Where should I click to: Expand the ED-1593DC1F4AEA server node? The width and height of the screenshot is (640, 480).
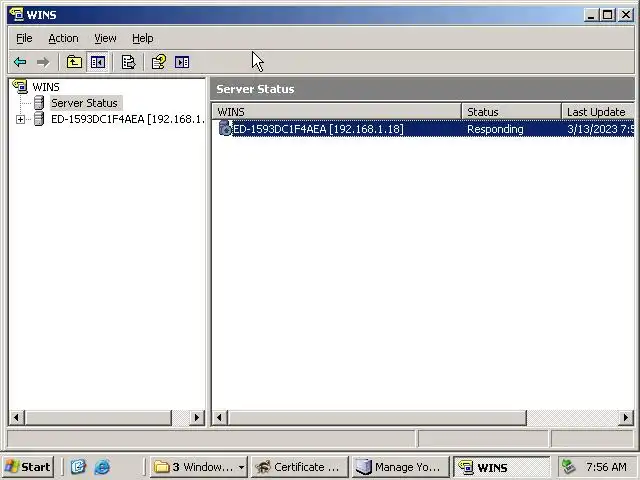click(20, 120)
